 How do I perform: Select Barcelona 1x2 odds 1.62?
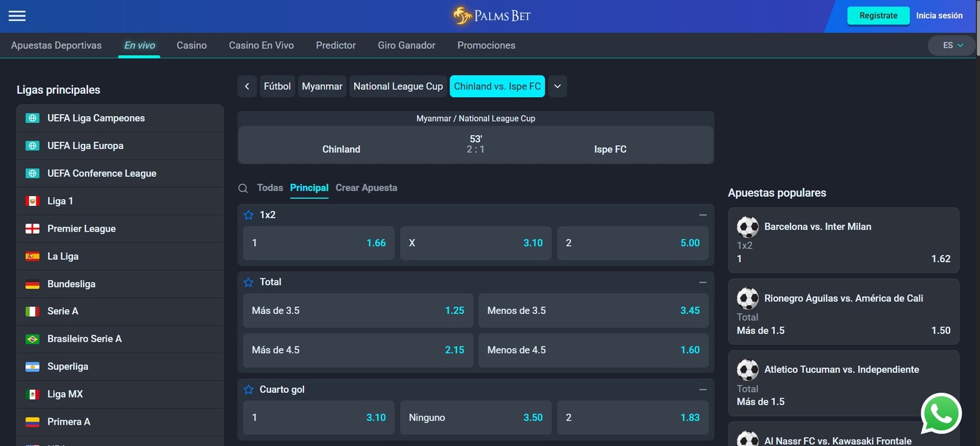click(x=844, y=259)
